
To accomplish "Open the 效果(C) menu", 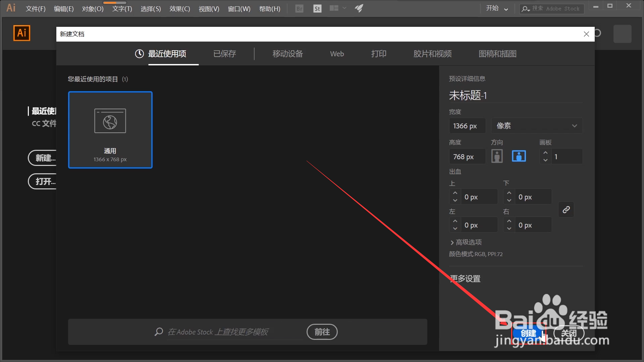I will [179, 9].
